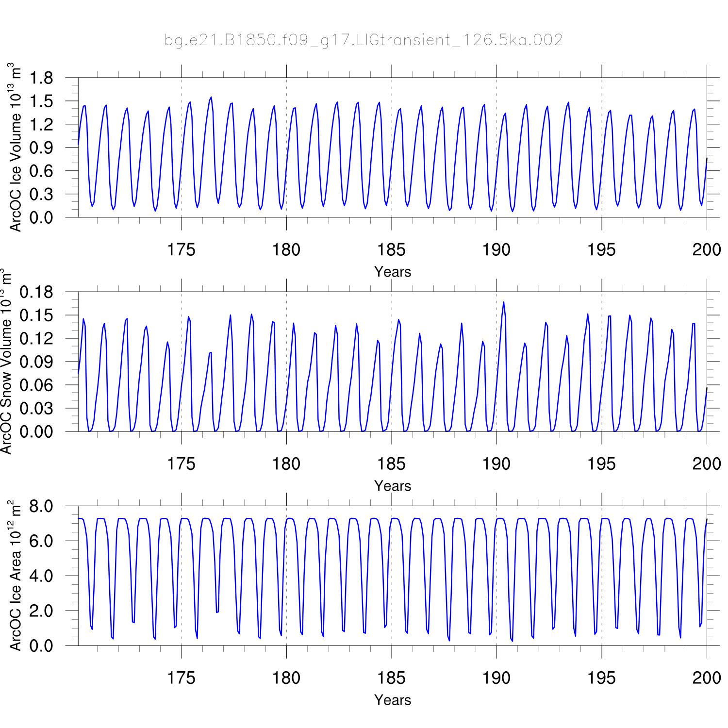Click the ArcOC Ice Area y-axis label
728x728 pixels.
click(x=15, y=576)
